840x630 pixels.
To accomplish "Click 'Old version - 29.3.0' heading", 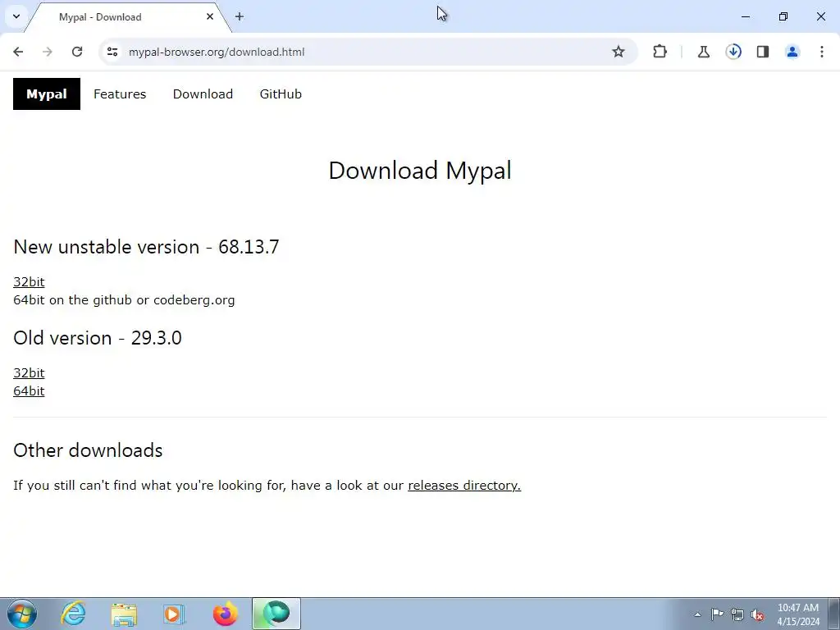I will (x=98, y=338).
